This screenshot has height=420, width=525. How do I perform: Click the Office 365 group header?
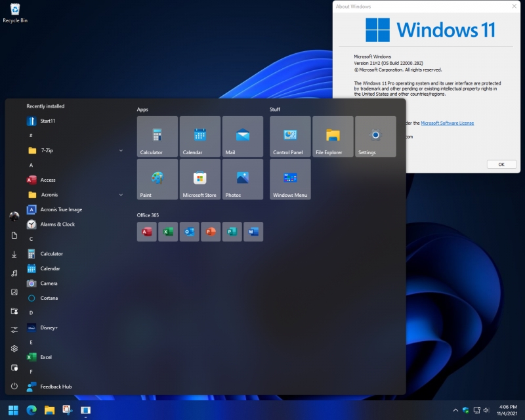(x=148, y=215)
